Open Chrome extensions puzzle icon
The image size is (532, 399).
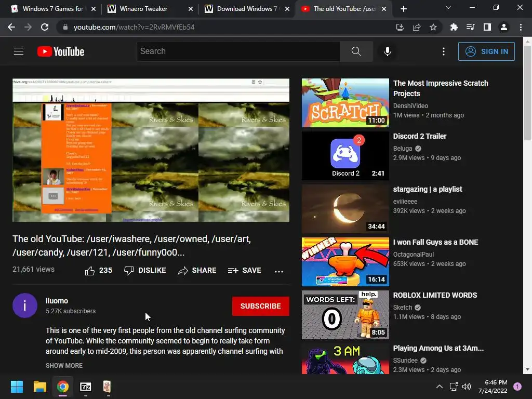tap(454, 27)
